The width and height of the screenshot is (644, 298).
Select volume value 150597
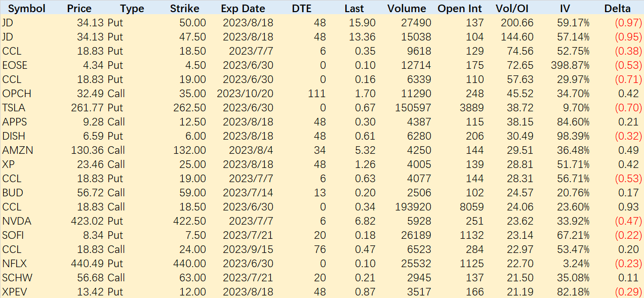coord(413,108)
